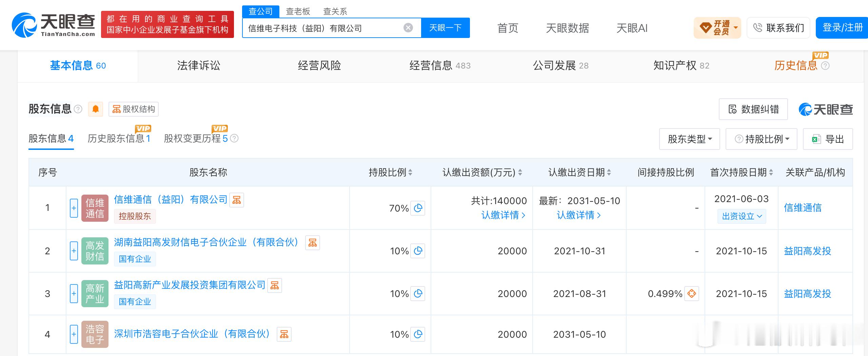
Task: Click 天眼一下 search button
Action: tap(446, 28)
